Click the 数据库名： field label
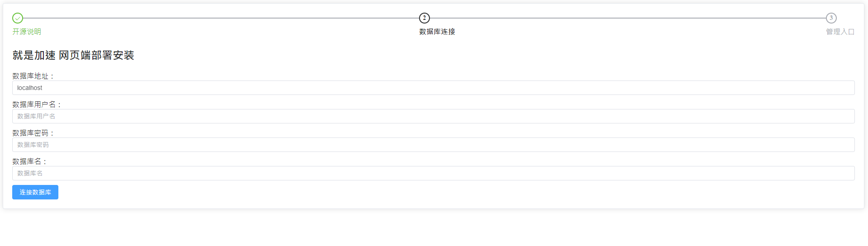 29,161
